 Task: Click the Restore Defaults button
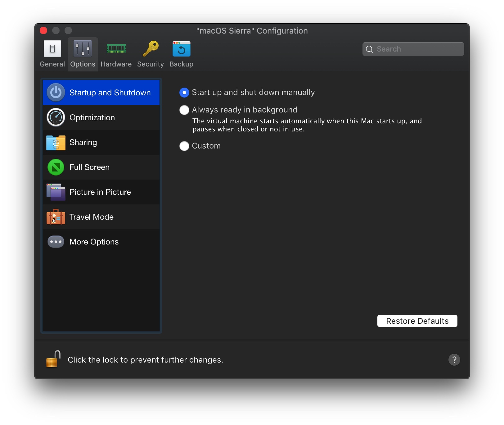click(417, 321)
